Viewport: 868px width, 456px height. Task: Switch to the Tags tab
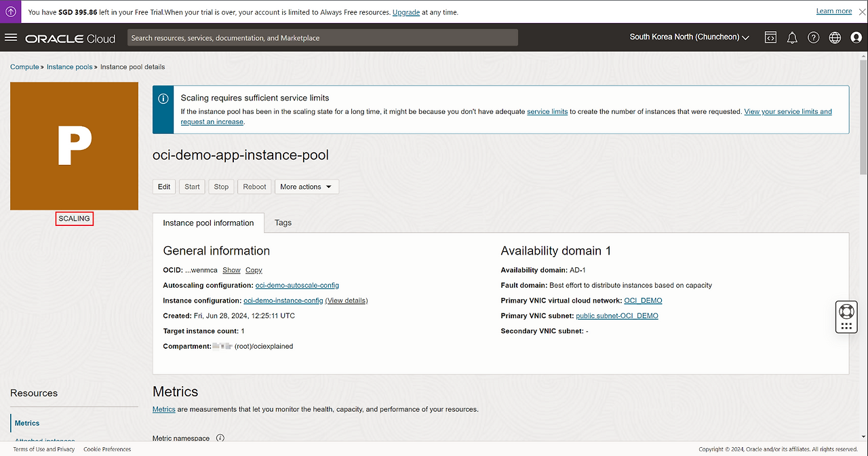coord(283,223)
